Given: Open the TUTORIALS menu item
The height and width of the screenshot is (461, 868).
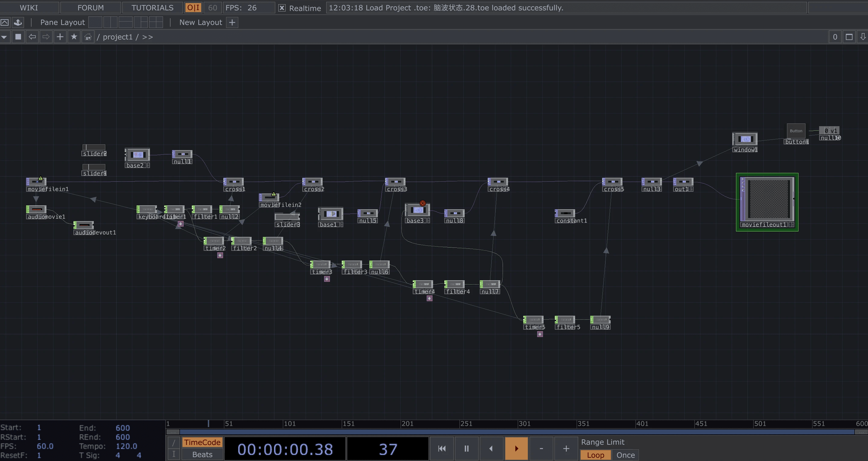Looking at the screenshot, I should click(x=152, y=8).
